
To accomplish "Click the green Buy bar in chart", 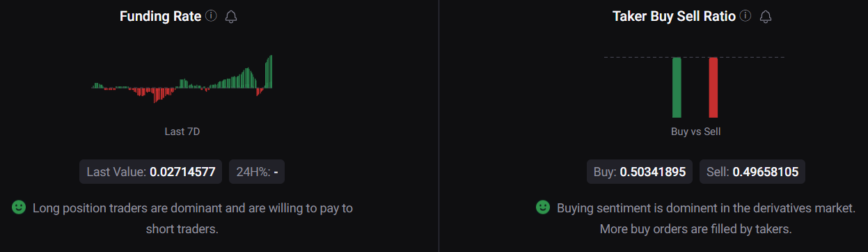I will (x=677, y=88).
